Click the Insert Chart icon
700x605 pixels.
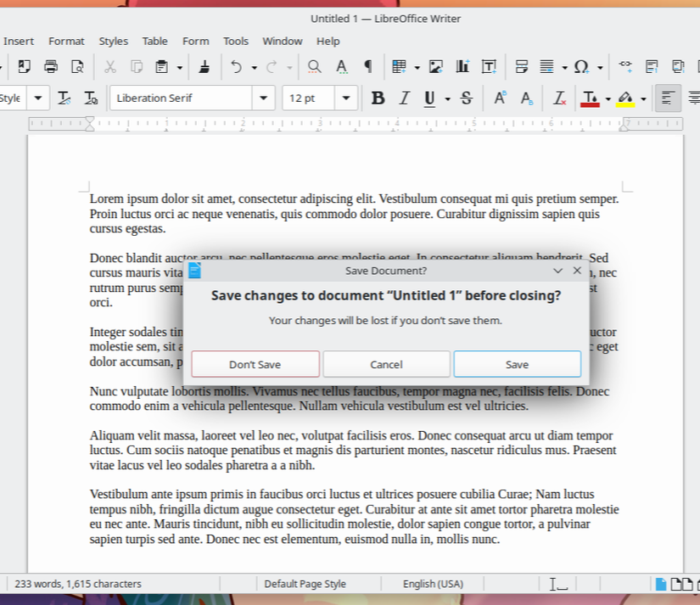click(462, 67)
